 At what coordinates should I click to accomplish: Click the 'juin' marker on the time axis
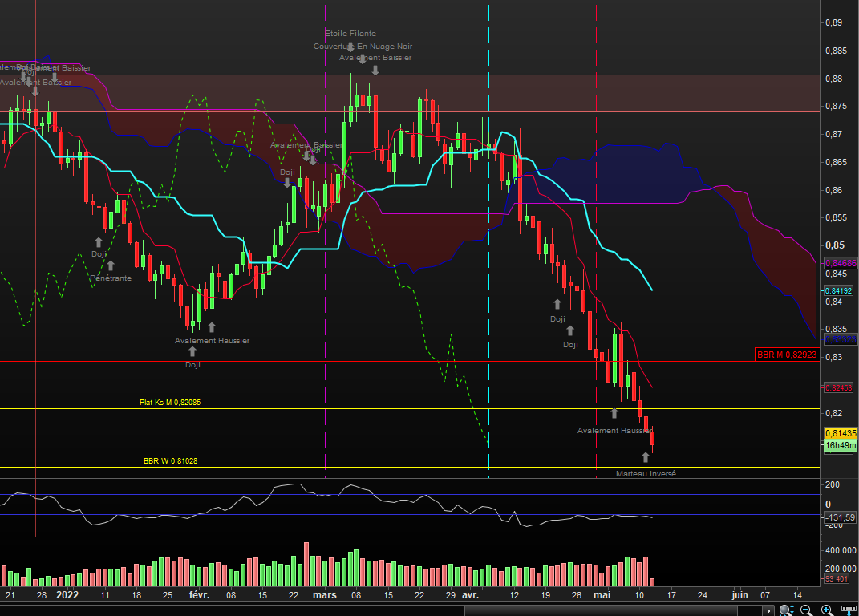point(739,595)
